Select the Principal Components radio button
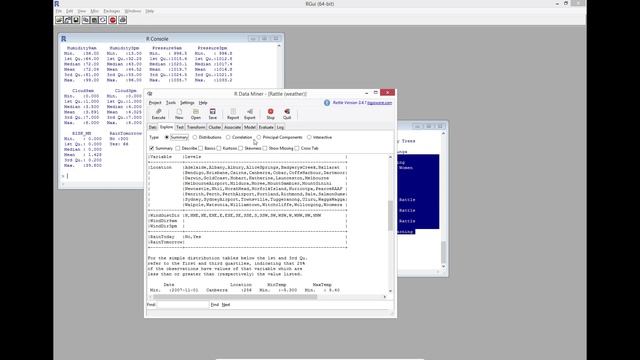This screenshot has height=360, width=640. [x=259, y=138]
